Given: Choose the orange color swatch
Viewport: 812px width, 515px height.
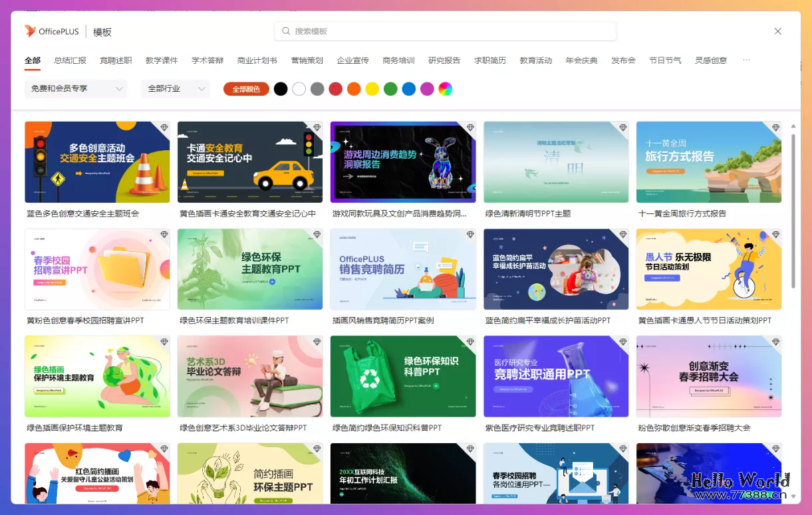Looking at the screenshot, I should [x=354, y=89].
